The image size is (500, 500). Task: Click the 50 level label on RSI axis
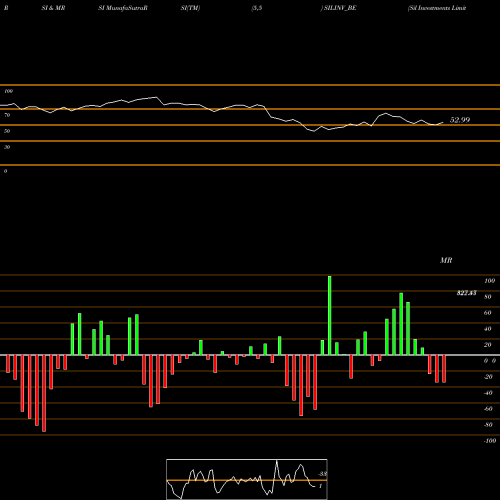[x=7, y=131]
